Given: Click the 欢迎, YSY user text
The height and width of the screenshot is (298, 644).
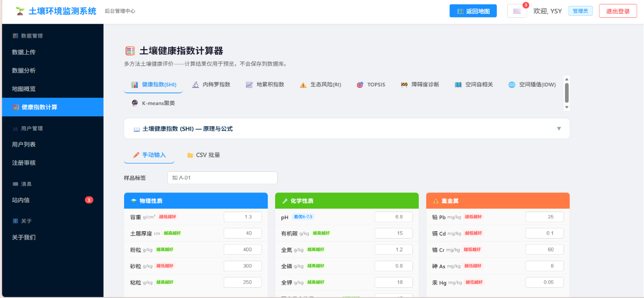Looking at the screenshot, I should click(547, 11).
